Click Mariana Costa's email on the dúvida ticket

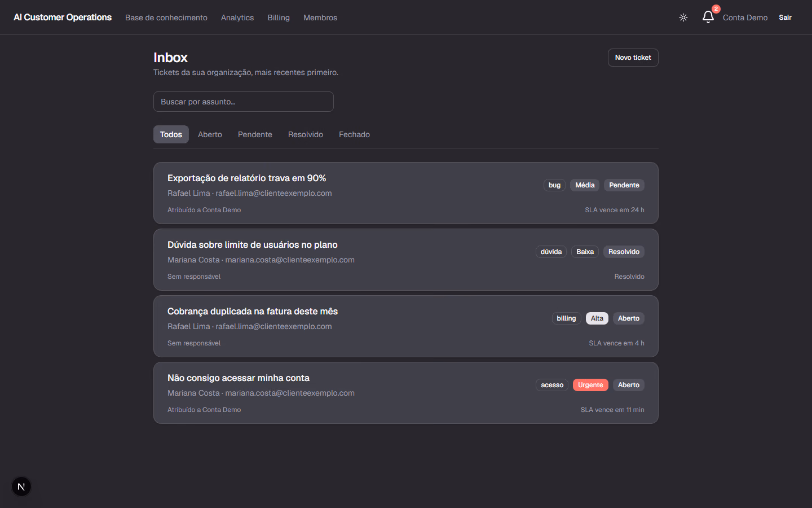coord(290,260)
